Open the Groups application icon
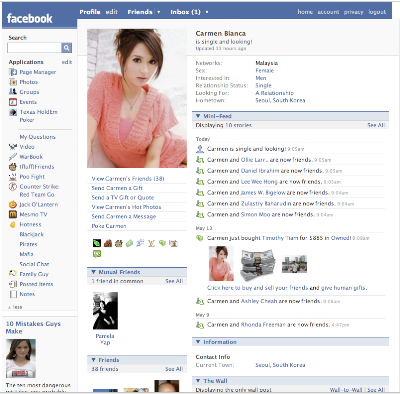Image resolution: width=400 pixels, height=394 pixels. coord(13,92)
